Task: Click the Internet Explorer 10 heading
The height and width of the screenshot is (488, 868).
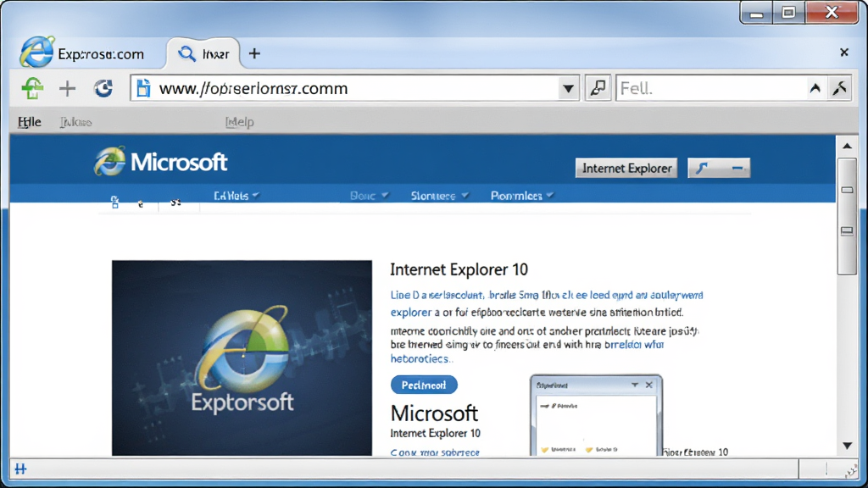Action: point(459,269)
